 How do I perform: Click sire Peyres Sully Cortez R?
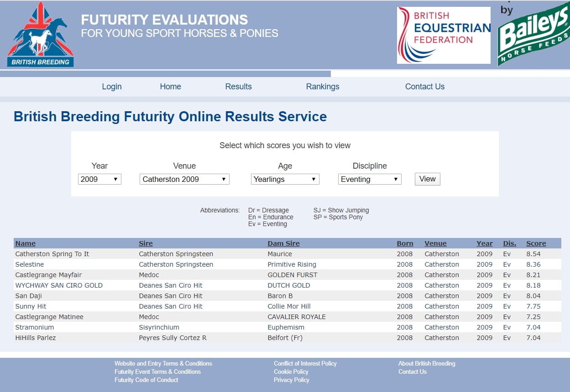(x=173, y=338)
